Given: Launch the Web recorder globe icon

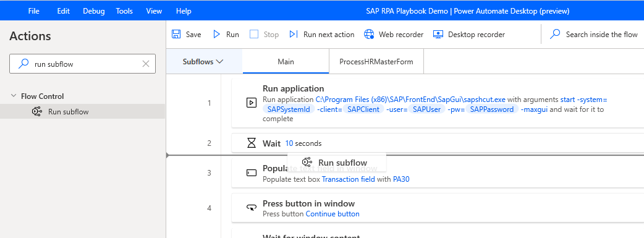Looking at the screenshot, I should (x=369, y=34).
